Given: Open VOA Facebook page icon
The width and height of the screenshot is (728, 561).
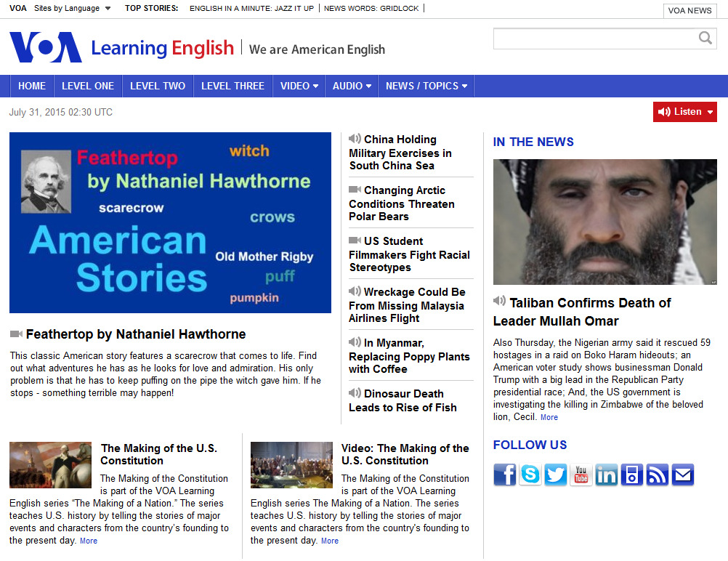Looking at the screenshot, I should pyautogui.click(x=505, y=475).
